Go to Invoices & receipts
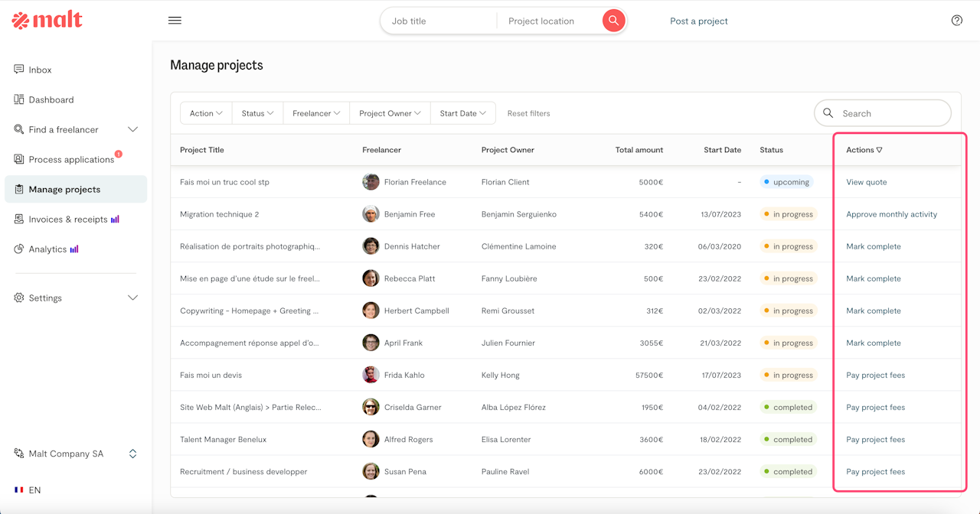Image resolution: width=980 pixels, height=514 pixels. click(x=67, y=220)
